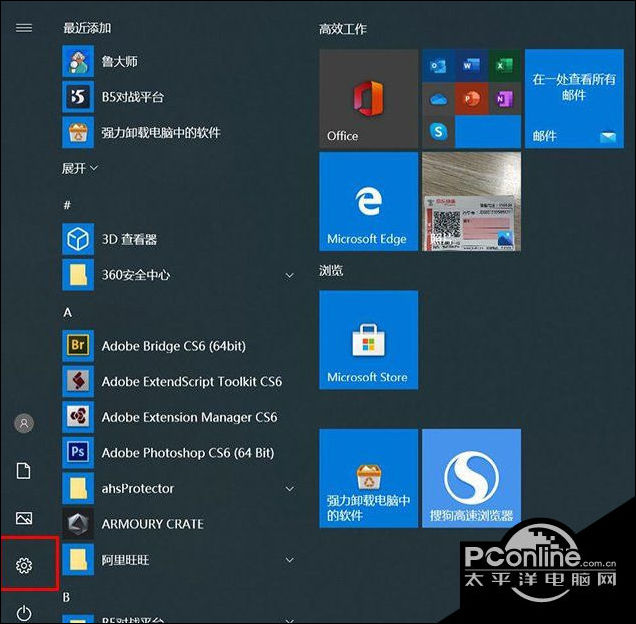Open the 邮件 mail tile
Image resolution: width=636 pixels, height=624 pixels.
574,99
